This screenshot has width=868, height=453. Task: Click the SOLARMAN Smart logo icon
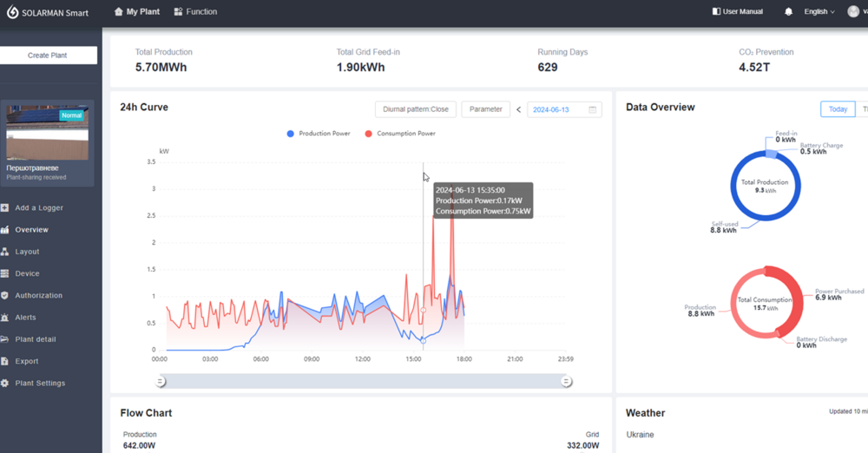(13, 12)
